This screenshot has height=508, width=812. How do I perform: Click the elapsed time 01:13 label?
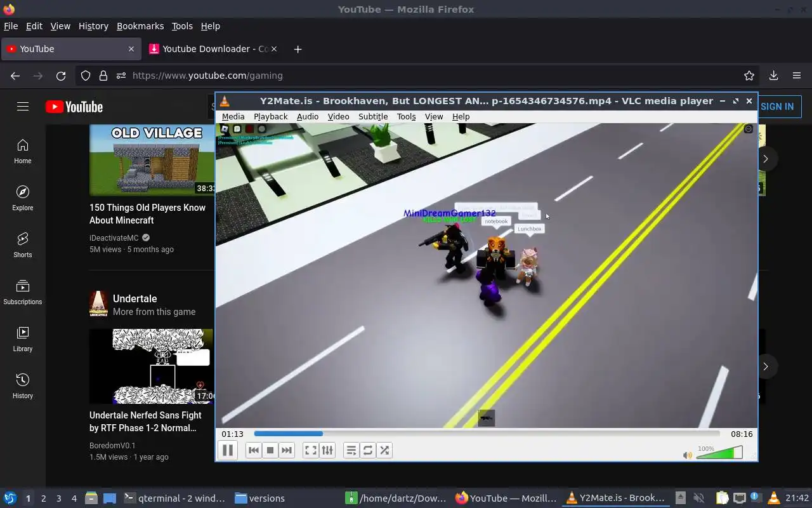[x=232, y=434]
